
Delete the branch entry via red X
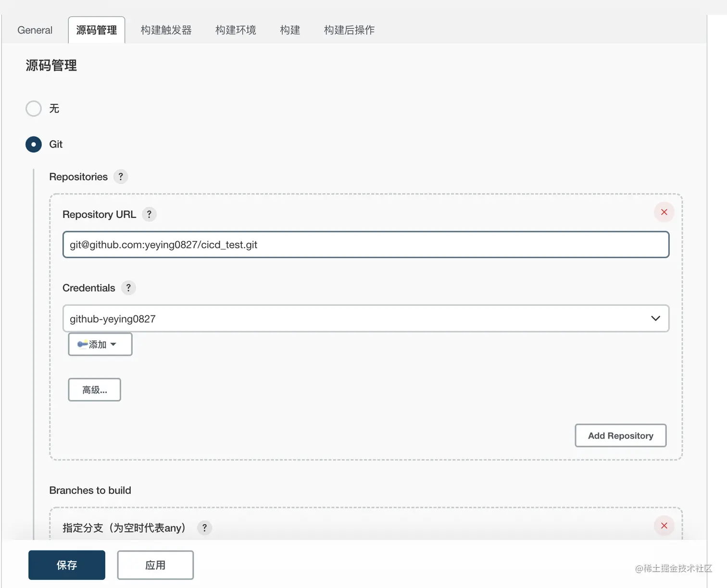pyautogui.click(x=664, y=525)
